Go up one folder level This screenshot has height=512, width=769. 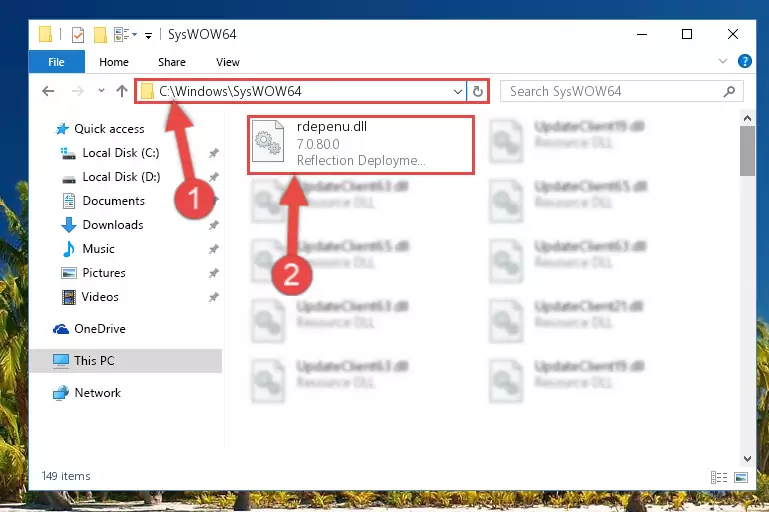coord(122,91)
